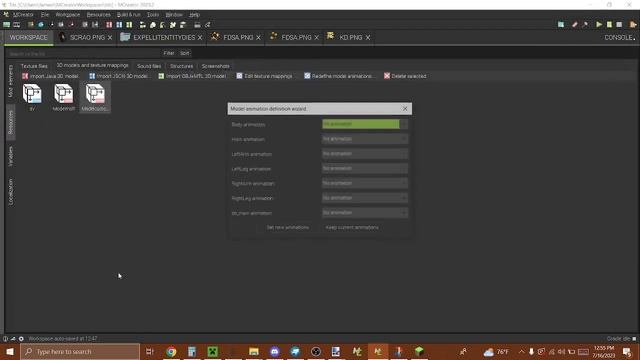Open the File menu
This screenshot has width=640, height=360.
pyautogui.click(x=44, y=15)
